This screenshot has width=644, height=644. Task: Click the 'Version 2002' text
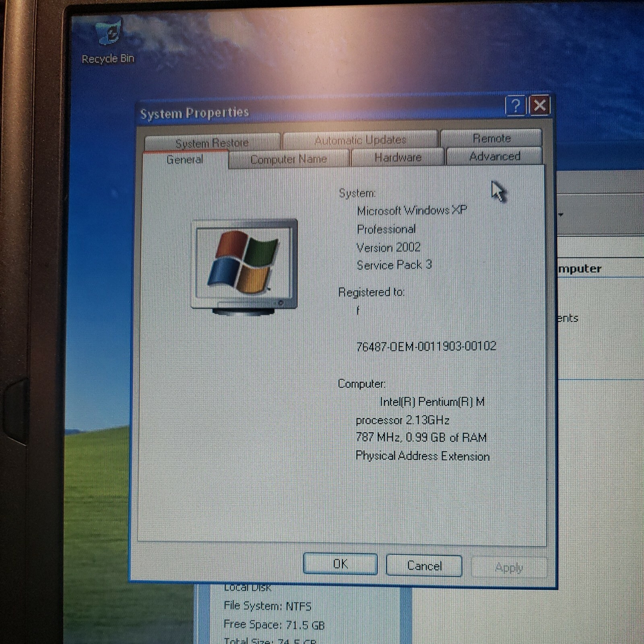(x=388, y=247)
